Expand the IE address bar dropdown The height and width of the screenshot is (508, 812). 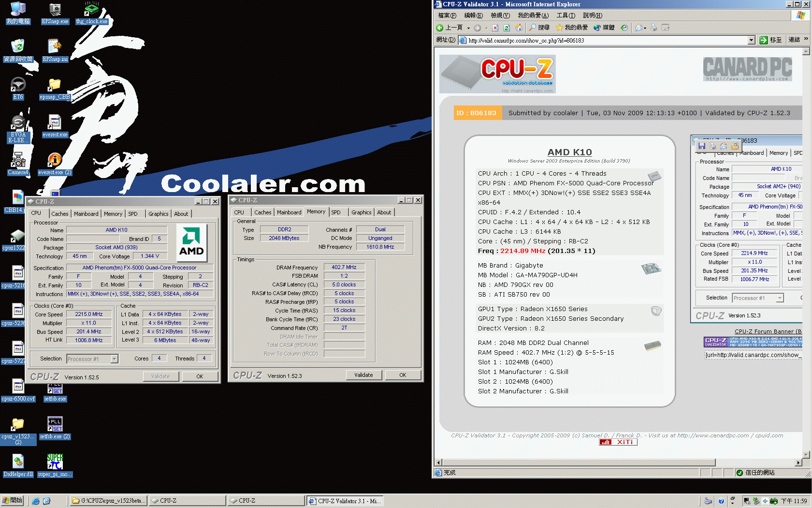[751, 41]
